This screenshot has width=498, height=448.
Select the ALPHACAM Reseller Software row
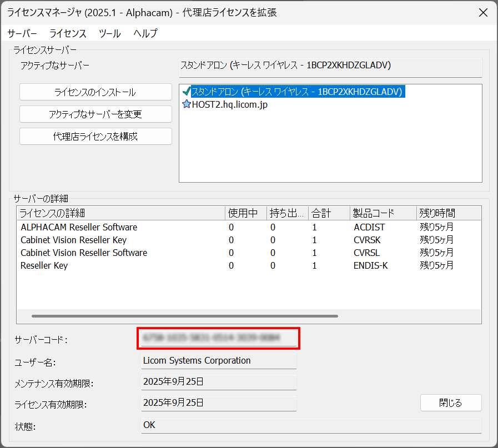pos(249,228)
